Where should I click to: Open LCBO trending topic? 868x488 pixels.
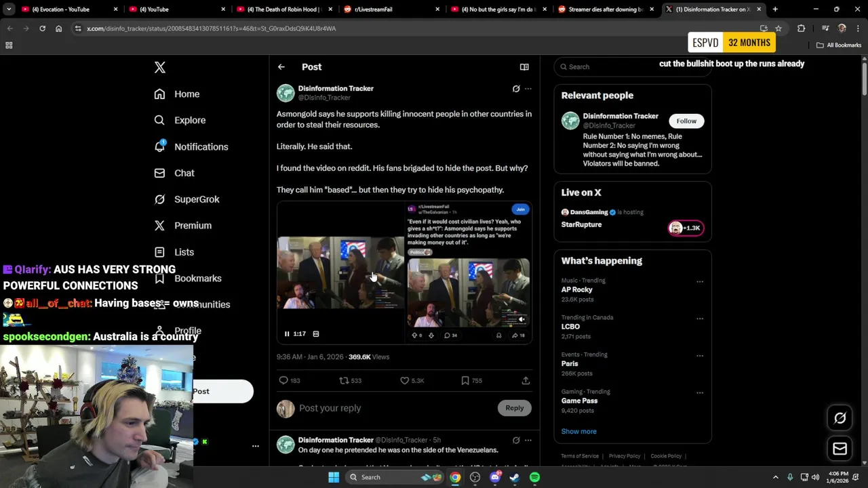point(570,327)
